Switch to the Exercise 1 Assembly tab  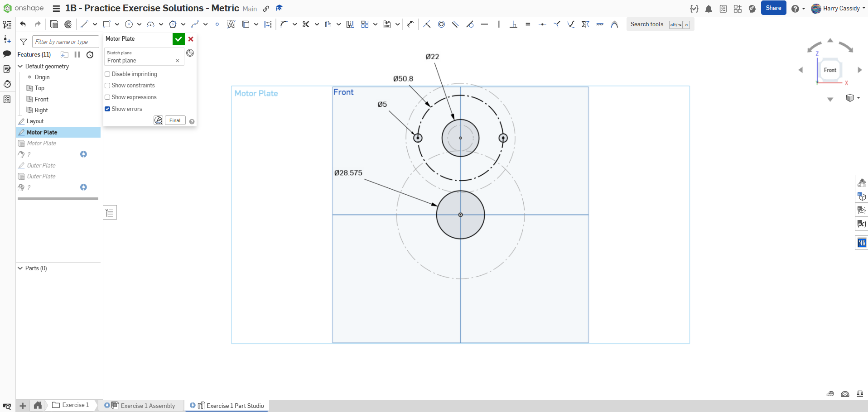tap(148, 406)
